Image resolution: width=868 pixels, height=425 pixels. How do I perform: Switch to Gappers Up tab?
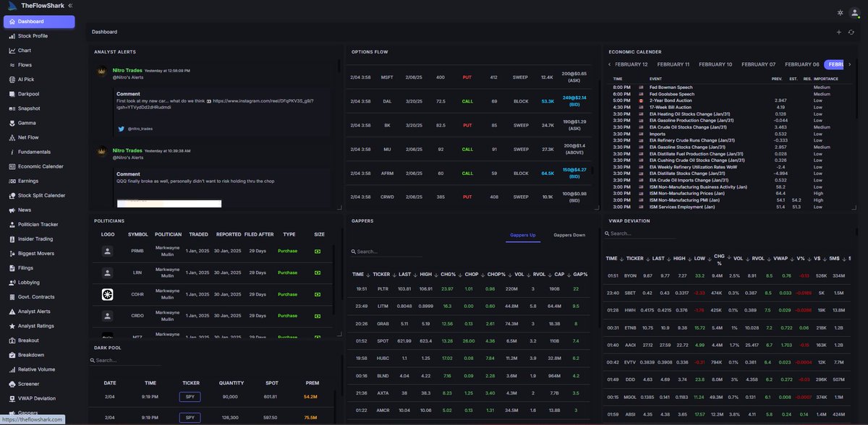(522, 235)
